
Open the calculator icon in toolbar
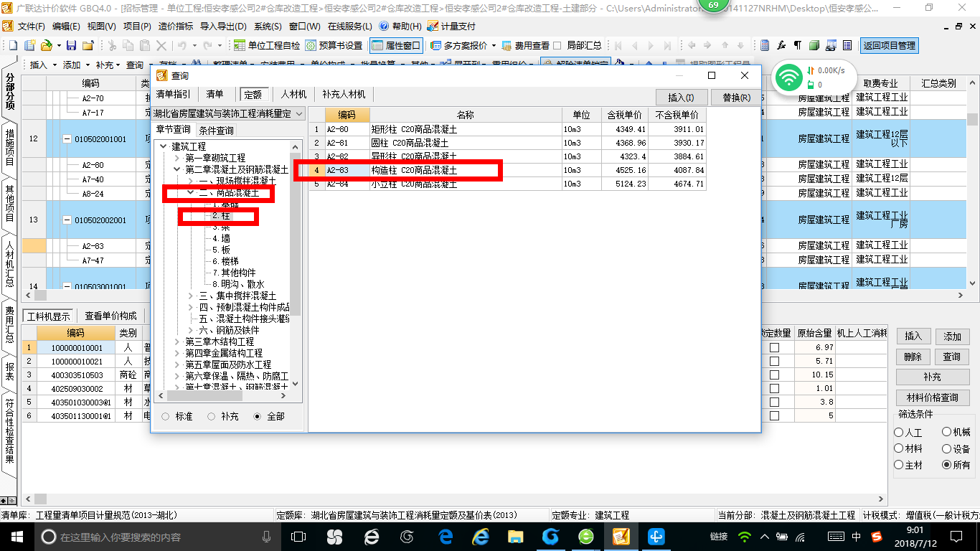pyautogui.click(x=765, y=45)
